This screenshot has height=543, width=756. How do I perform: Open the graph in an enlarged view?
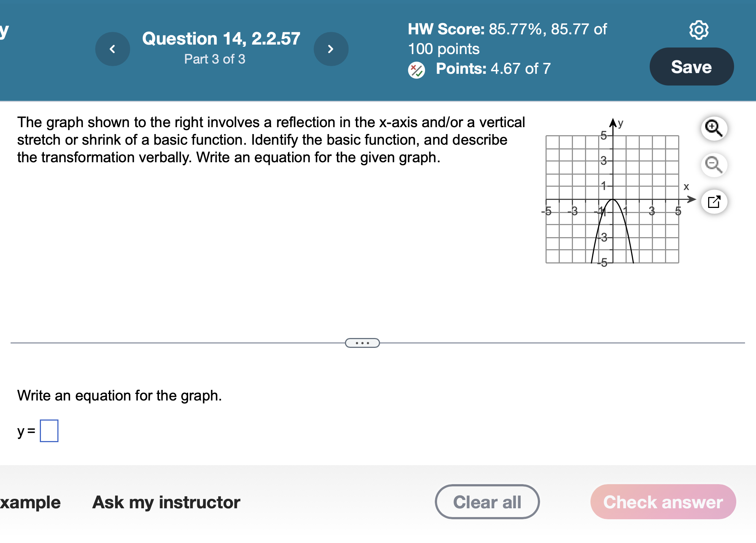tap(713, 202)
